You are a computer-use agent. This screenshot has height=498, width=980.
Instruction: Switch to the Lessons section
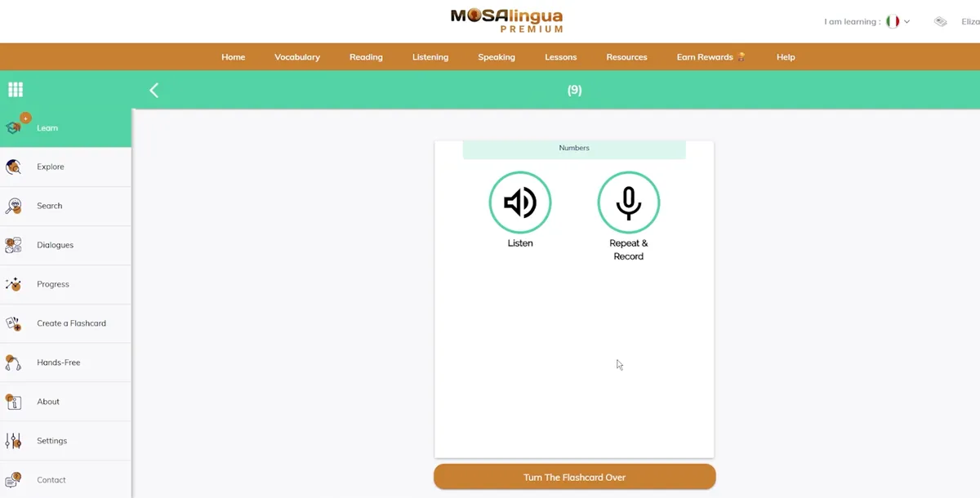pos(560,56)
